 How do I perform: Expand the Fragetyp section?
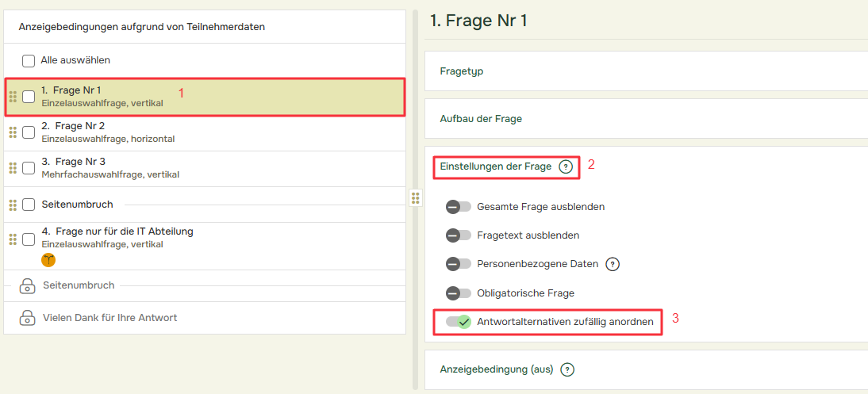coord(646,71)
